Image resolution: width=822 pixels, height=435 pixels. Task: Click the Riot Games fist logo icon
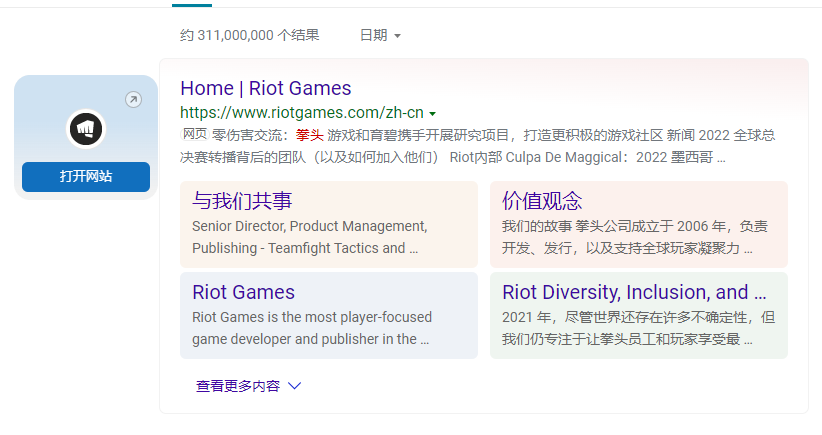[86, 128]
